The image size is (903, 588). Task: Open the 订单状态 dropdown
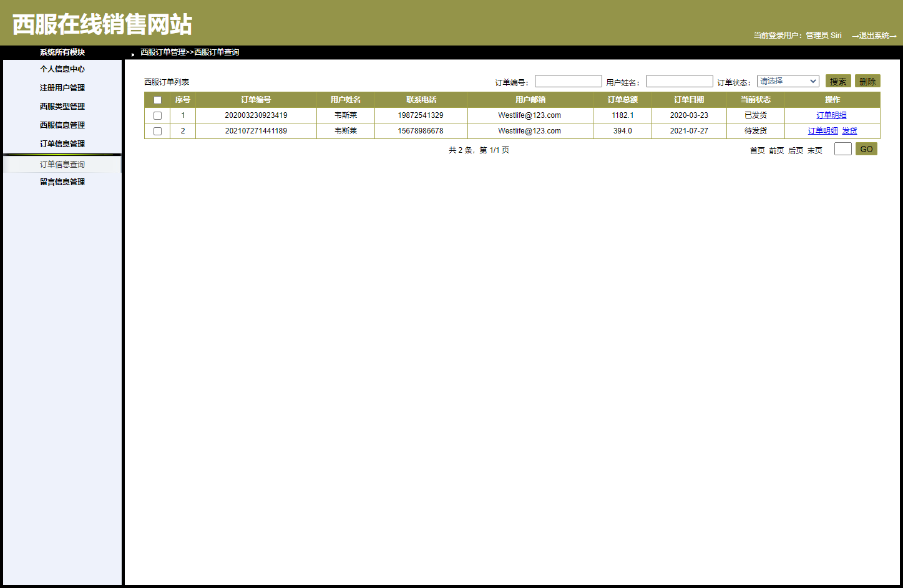[x=788, y=81]
